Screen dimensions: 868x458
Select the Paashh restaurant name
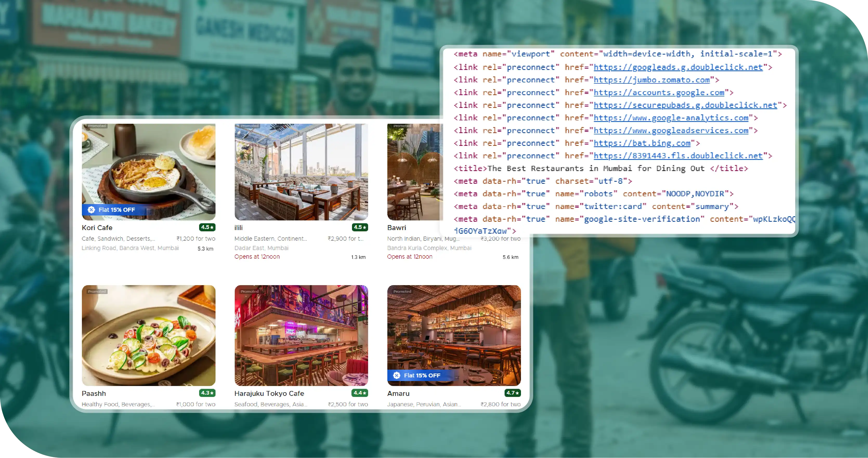tap(94, 394)
